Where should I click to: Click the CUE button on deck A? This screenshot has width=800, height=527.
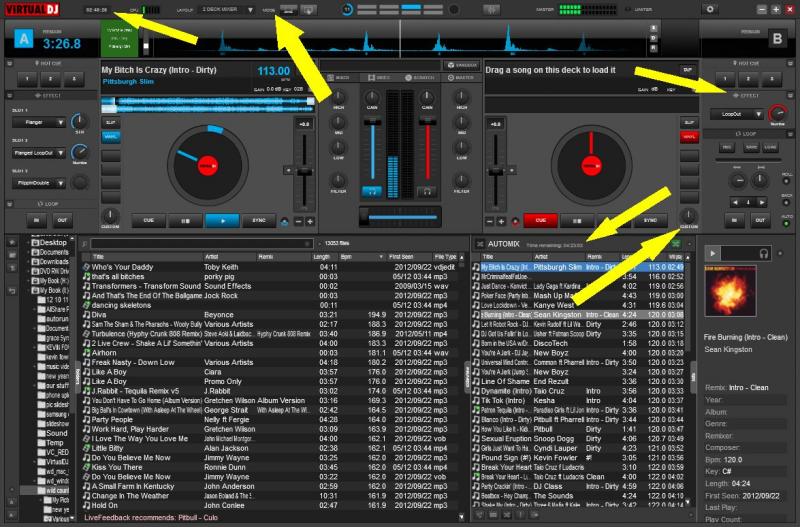[148, 221]
